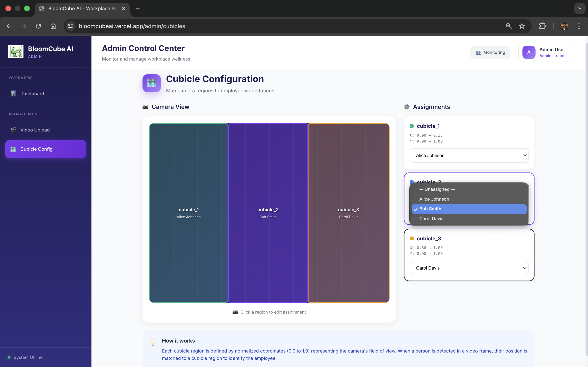The height and width of the screenshot is (367, 588).
Task: Expand the cubicle_3 employee dropdown
Action: (x=469, y=268)
